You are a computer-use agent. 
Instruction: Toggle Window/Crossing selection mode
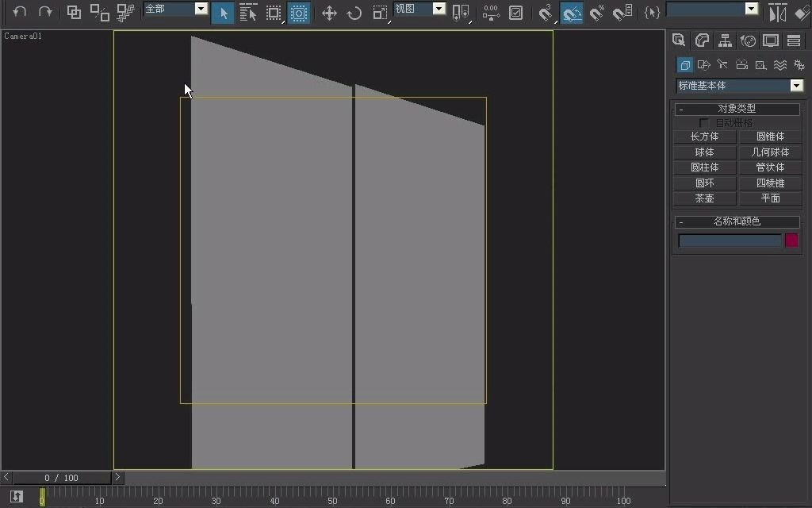tap(299, 13)
